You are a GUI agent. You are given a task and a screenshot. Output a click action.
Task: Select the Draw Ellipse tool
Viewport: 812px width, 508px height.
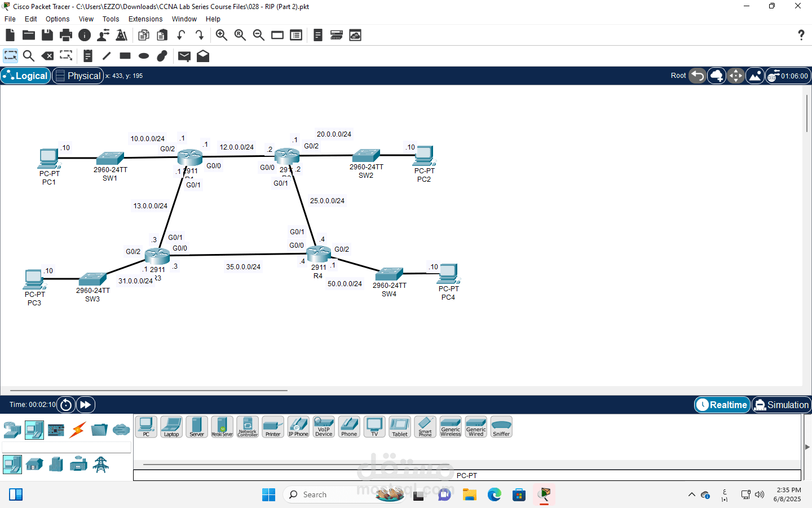click(144, 56)
